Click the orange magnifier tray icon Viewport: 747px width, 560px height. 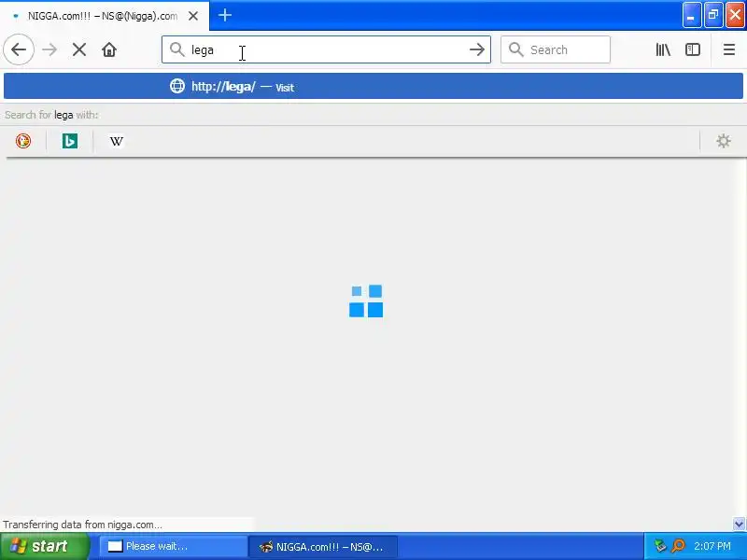click(678, 546)
